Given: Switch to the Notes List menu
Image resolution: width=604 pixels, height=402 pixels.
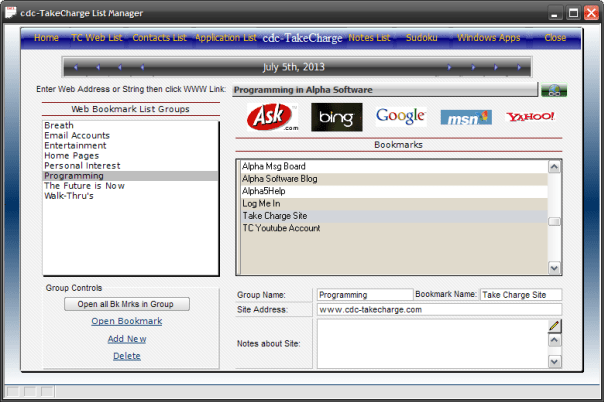Looking at the screenshot, I should [x=369, y=38].
